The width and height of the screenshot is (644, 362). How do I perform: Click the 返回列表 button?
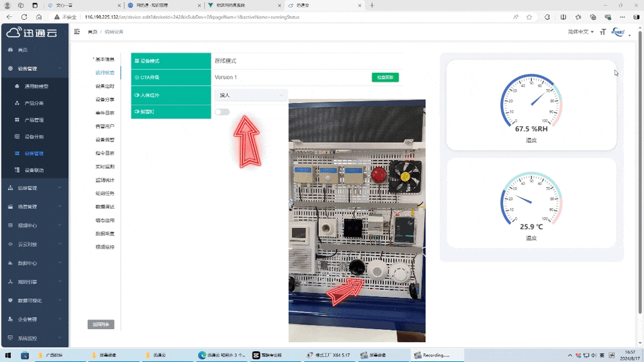pyautogui.click(x=101, y=325)
